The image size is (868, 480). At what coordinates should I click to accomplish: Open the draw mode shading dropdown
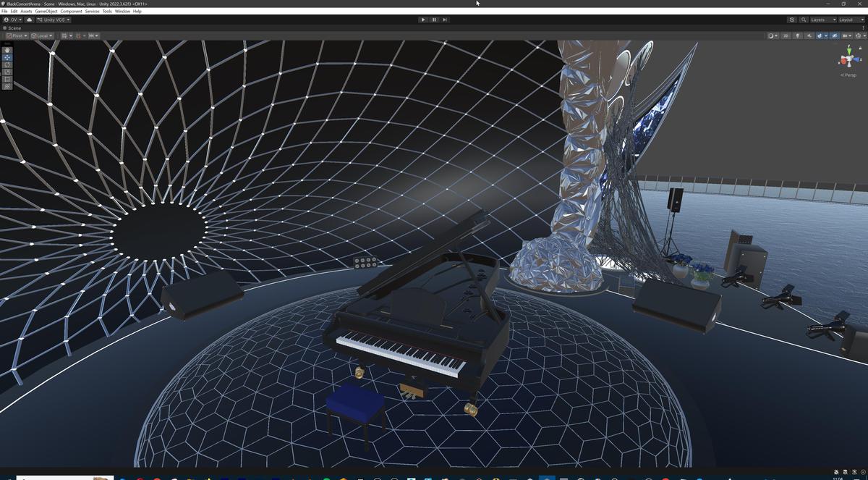coord(773,35)
